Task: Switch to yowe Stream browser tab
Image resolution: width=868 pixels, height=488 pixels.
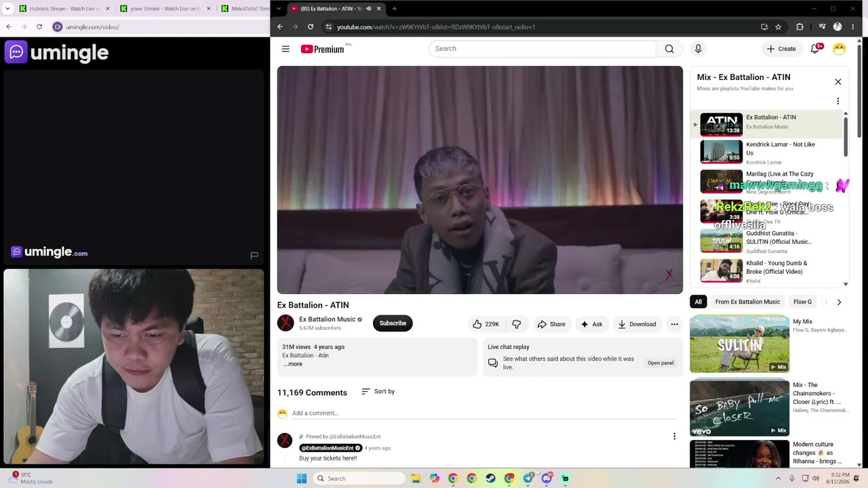Action: 163,9
